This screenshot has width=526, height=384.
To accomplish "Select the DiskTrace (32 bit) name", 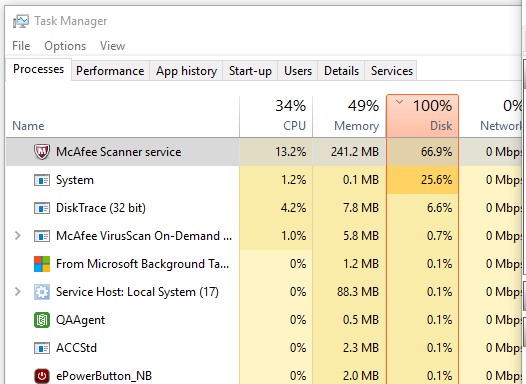I will tap(101, 208).
